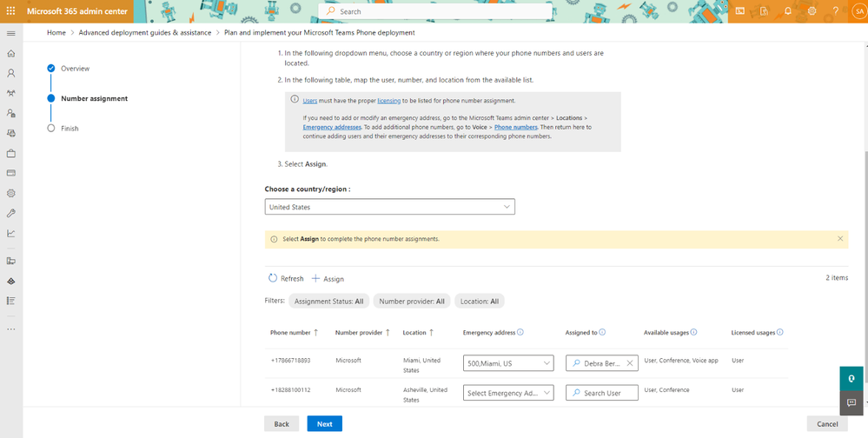
Task: Click Home breadcrumb
Action: coord(56,33)
